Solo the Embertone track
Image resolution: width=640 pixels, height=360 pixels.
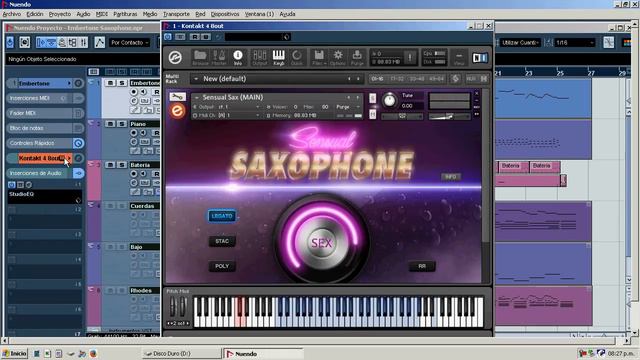pos(121,83)
